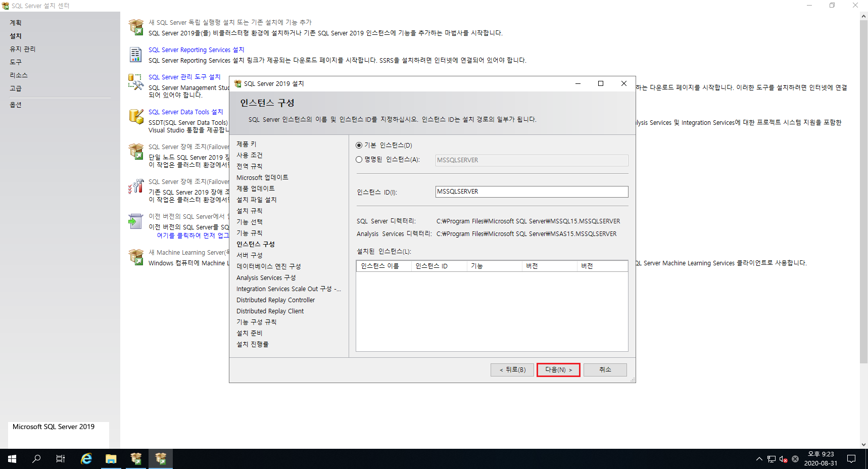
Task: Sort by the 기능 column header
Action: tap(494, 266)
